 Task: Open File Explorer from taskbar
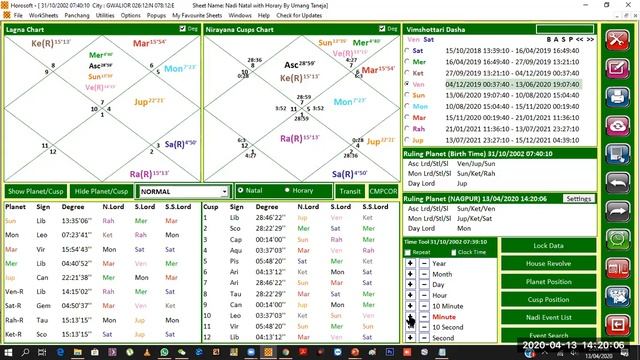(78, 352)
